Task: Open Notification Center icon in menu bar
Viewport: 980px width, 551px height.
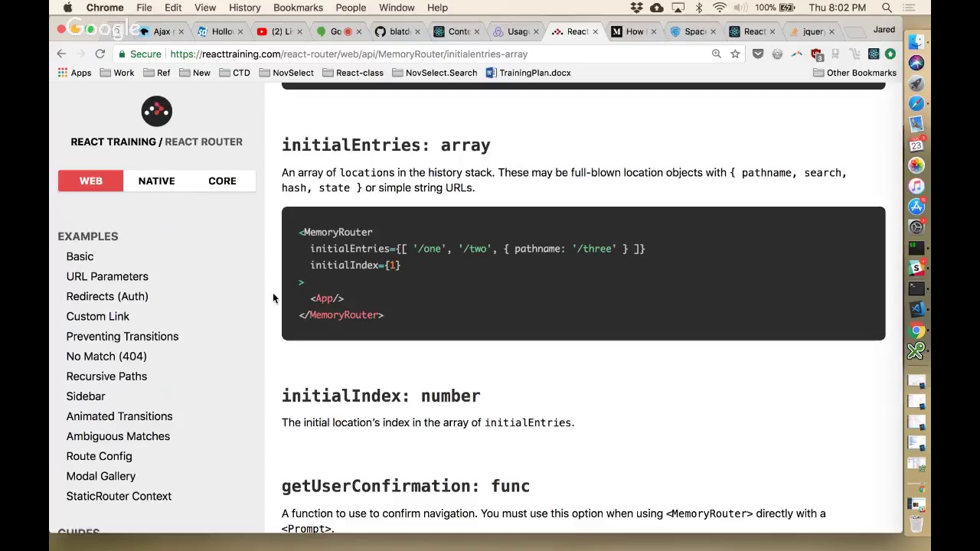Action: click(x=909, y=8)
